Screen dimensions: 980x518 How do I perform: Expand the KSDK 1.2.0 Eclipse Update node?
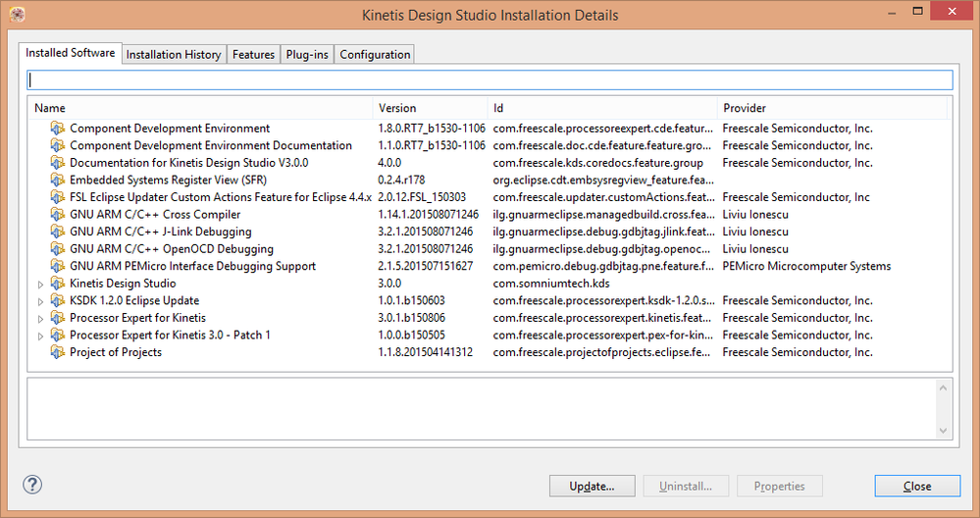[x=40, y=301]
